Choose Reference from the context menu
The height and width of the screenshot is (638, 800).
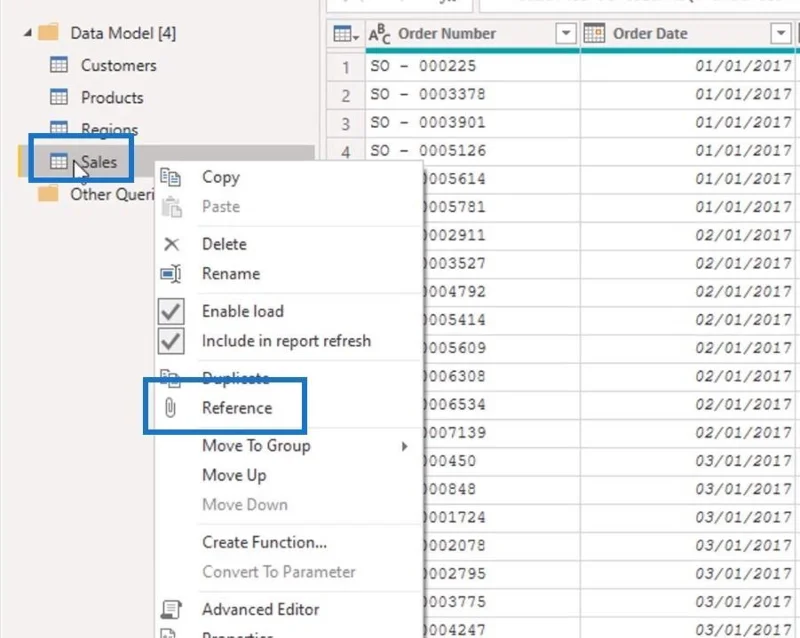tap(237, 408)
